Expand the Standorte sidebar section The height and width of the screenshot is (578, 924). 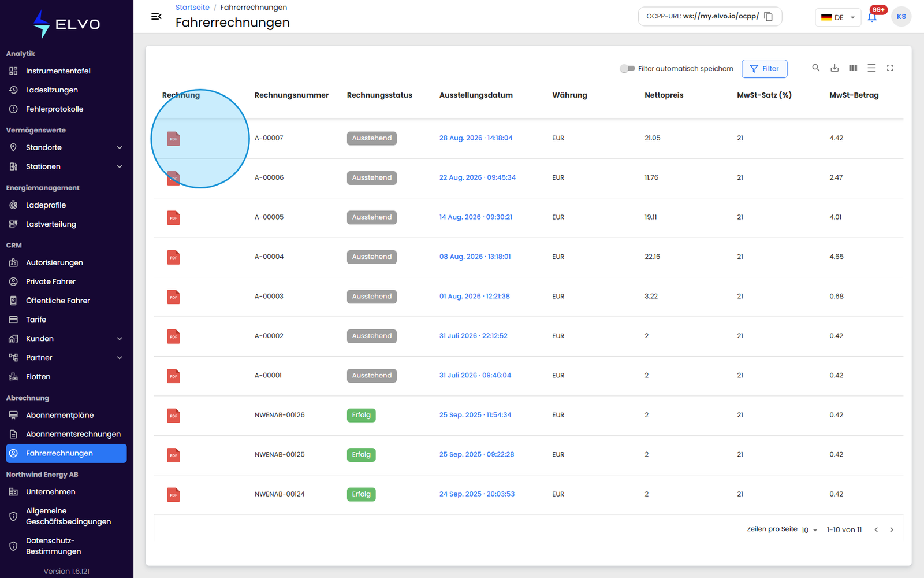click(66, 147)
